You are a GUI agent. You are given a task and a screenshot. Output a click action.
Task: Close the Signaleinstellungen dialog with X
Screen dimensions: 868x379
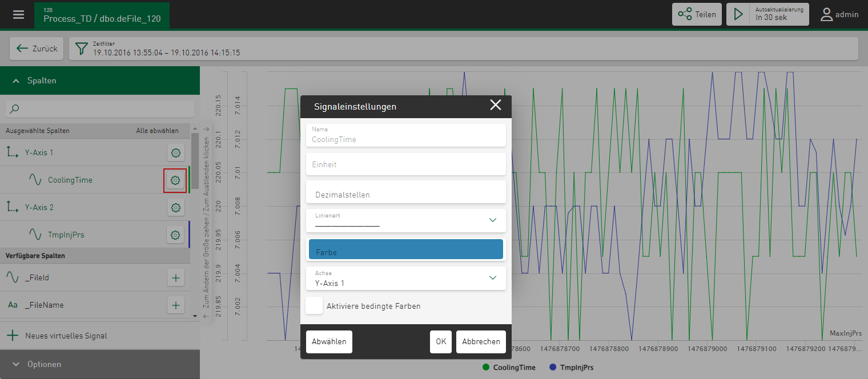(x=495, y=105)
